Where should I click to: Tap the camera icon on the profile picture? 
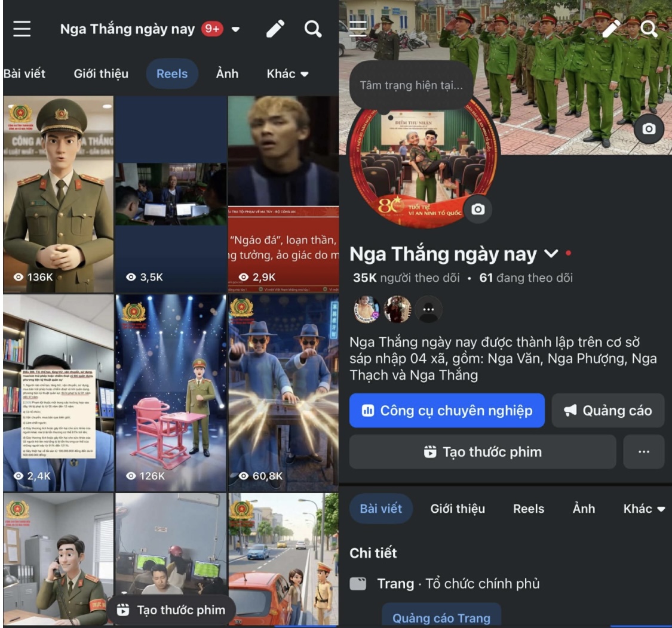pyautogui.click(x=478, y=209)
